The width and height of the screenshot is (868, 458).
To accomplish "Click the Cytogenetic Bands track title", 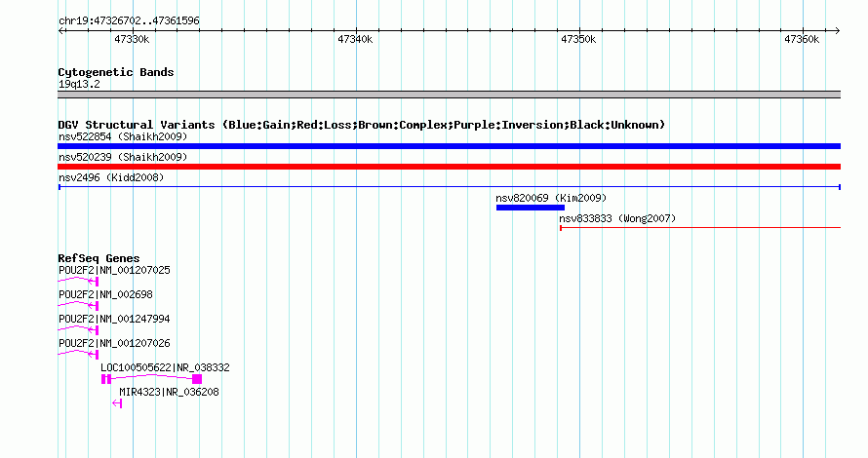I will tap(116, 72).
